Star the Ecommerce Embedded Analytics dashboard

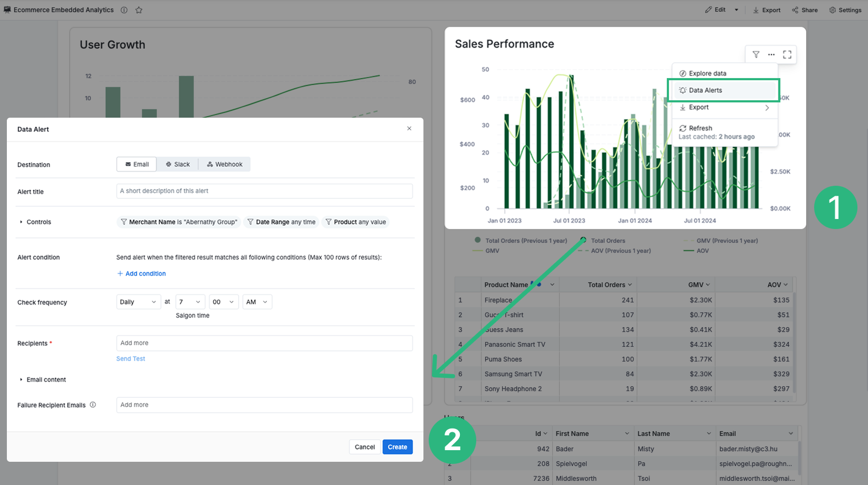(x=139, y=10)
